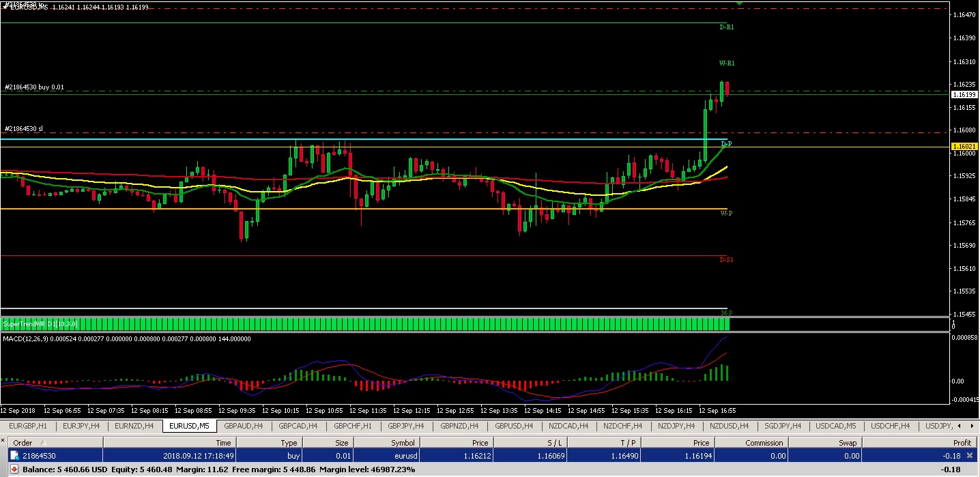The width and height of the screenshot is (980, 477).
Task: Open the GBPNZD,H4 chart tab
Action: click(460, 426)
